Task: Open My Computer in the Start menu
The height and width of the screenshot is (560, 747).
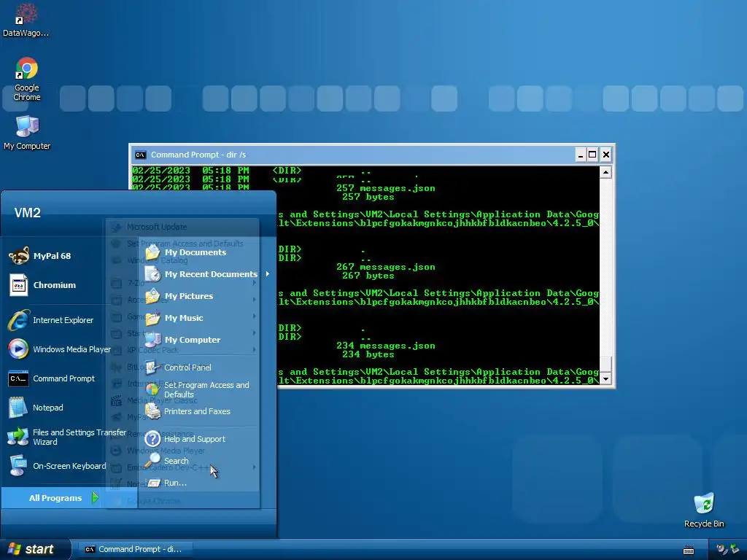Action: click(x=183, y=340)
